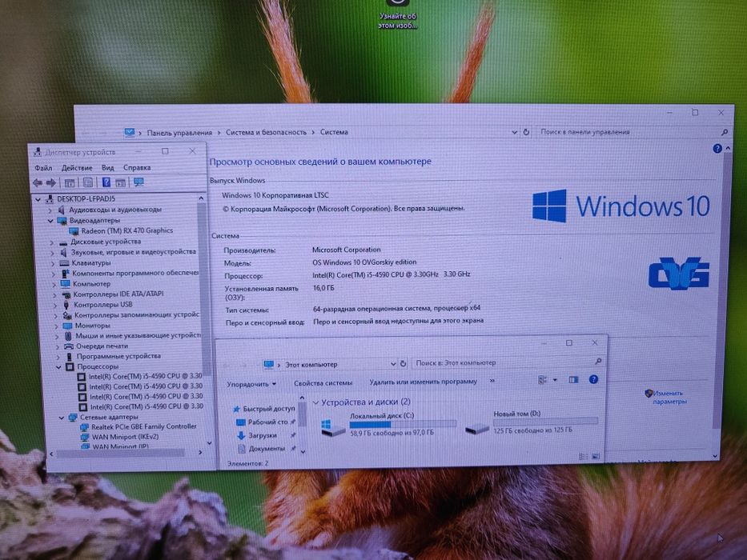Click the search magnifier in This PC search
Image resolution: width=747 pixels, height=560 pixels.
(598, 362)
